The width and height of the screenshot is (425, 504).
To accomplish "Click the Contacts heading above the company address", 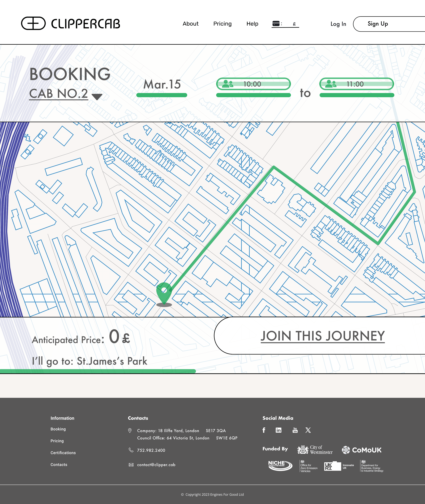I will 138,418.
